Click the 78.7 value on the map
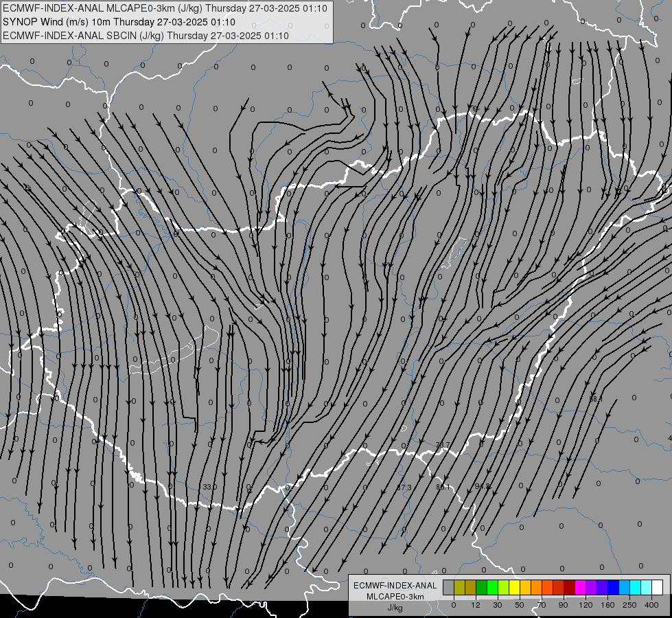 click(x=443, y=445)
